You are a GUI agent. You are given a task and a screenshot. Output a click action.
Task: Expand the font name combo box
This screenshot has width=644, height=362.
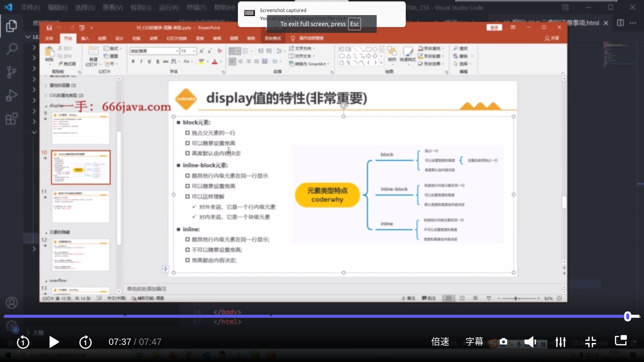(x=176, y=51)
